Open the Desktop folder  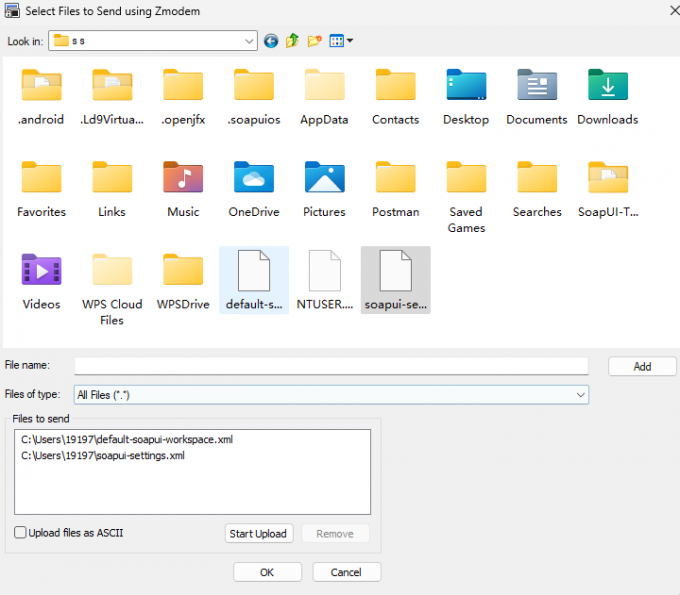(466, 98)
